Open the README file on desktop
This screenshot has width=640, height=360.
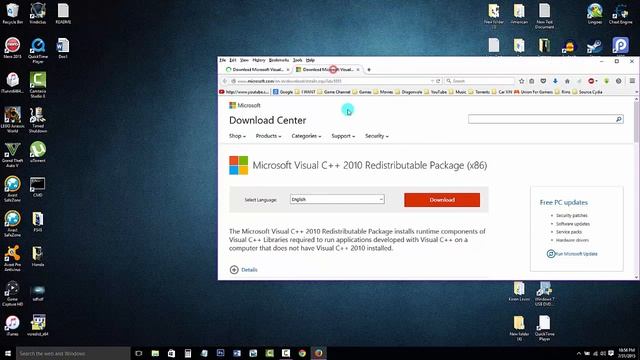coord(63,13)
